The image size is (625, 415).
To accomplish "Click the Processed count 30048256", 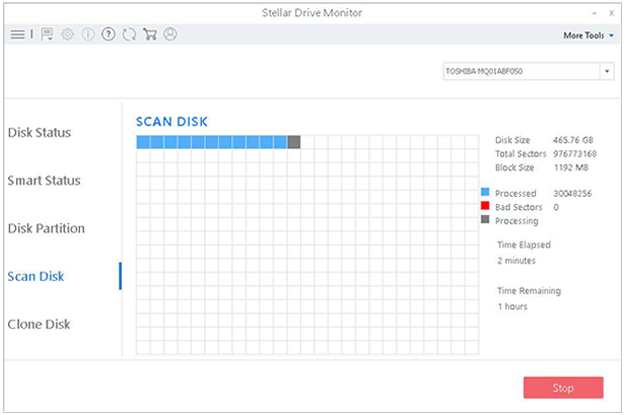I will click(572, 193).
